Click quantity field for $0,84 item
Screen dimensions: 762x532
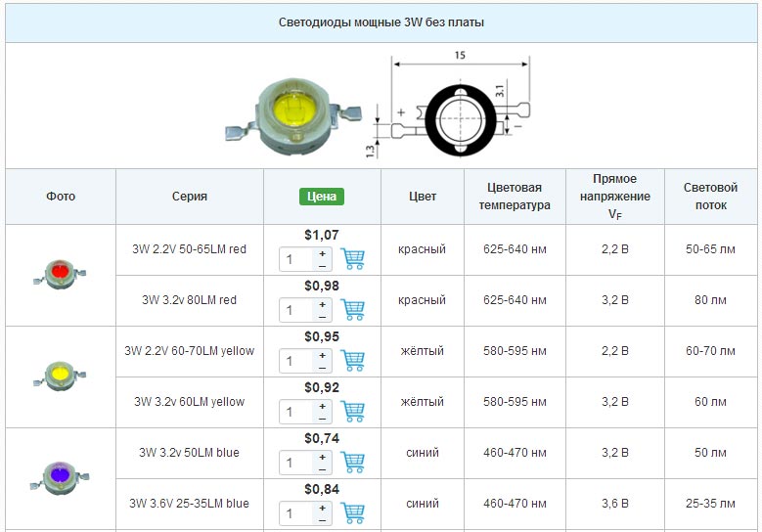(x=296, y=514)
